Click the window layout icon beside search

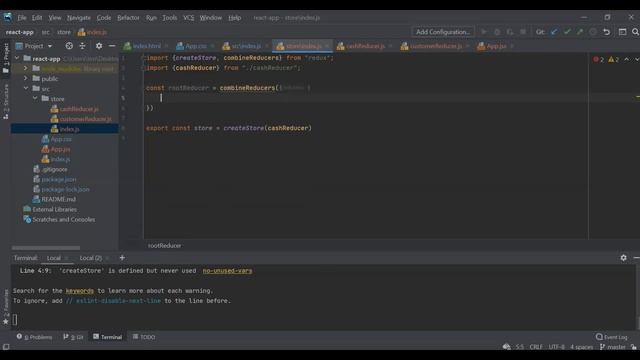coord(622,32)
